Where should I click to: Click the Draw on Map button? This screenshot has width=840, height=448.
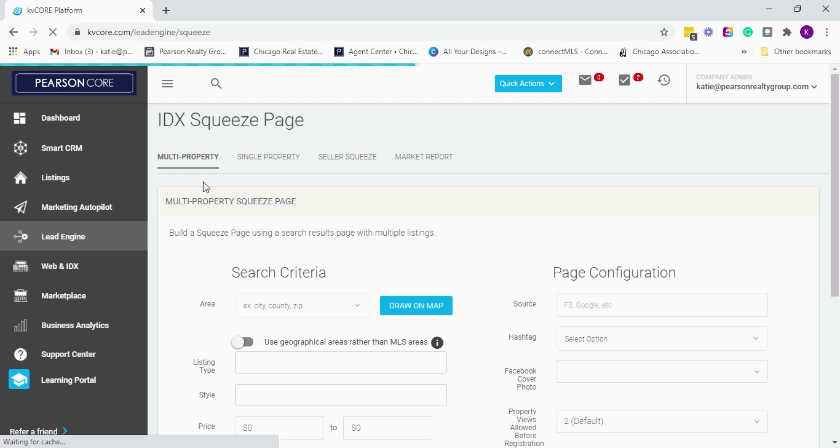point(416,305)
